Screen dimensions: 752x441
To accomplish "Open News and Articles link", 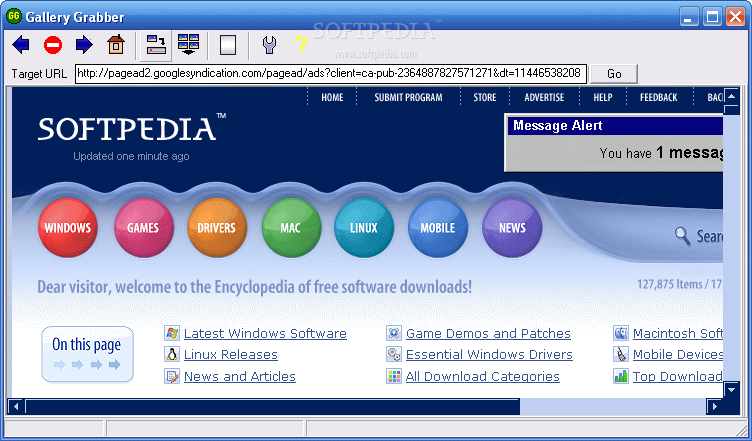I will tap(240, 376).
